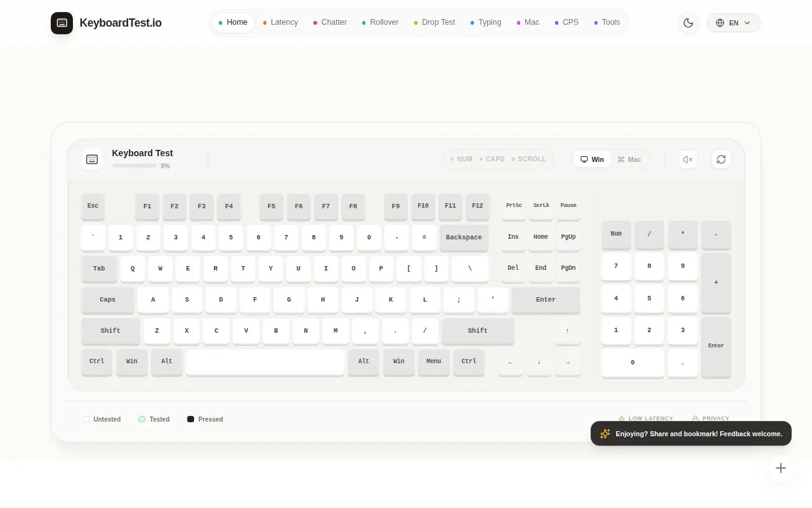The height and width of the screenshot is (508, 812).
Task: Click the Esc key
Action: 93,206
